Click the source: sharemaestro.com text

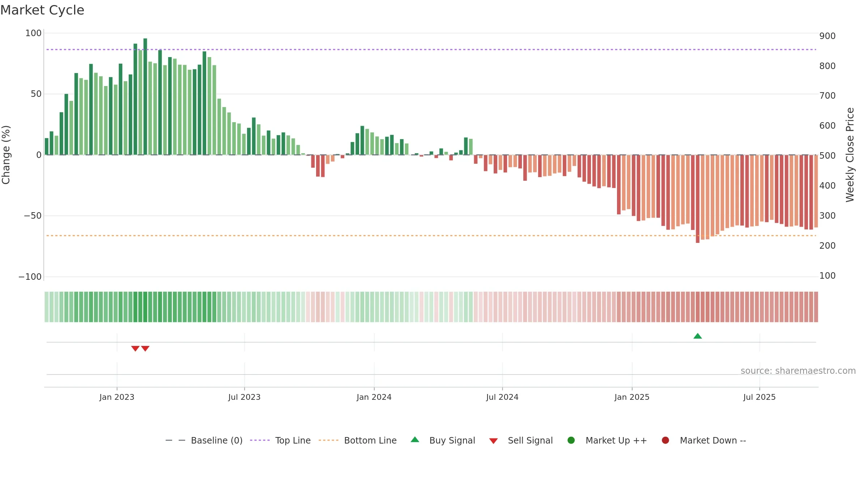tap(798, 371)
